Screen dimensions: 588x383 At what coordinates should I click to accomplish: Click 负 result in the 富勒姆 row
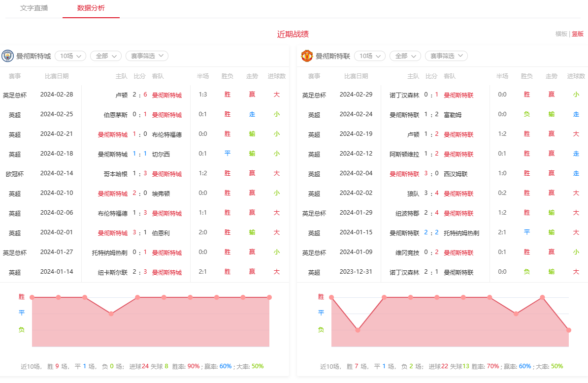point(526,114)
